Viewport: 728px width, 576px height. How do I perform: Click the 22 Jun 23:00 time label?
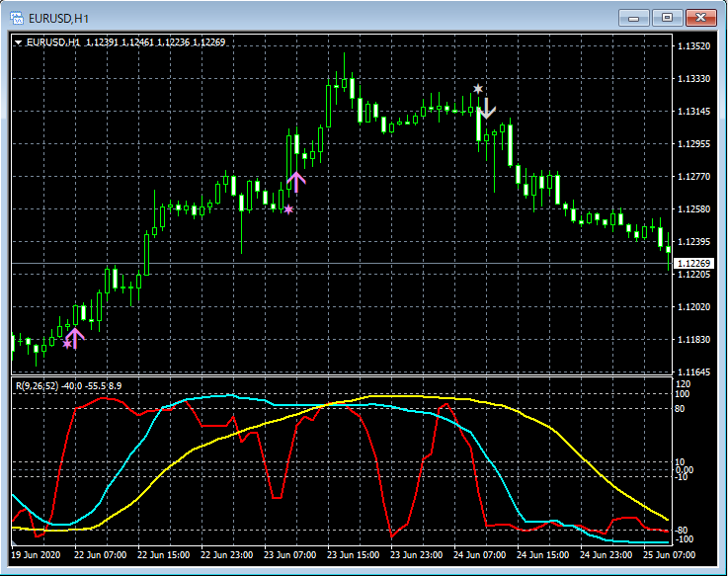pos(226,555)
